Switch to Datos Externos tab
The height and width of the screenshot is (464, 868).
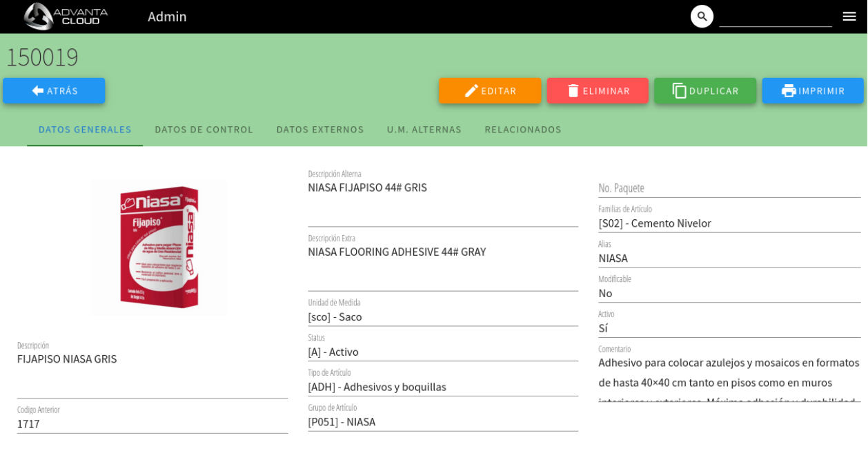[320, 130]
